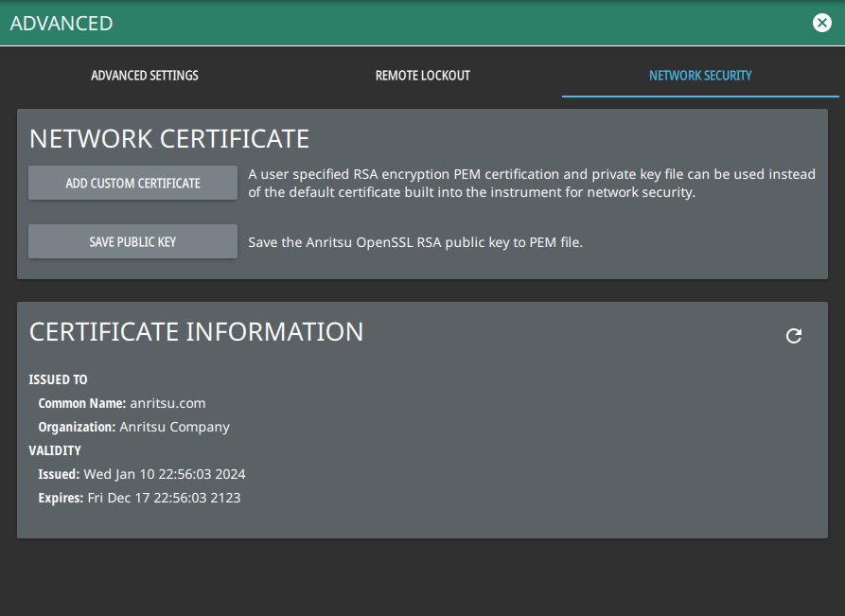
Task: Click the certificate expiry date in 2123
Action: coord(165,498)
